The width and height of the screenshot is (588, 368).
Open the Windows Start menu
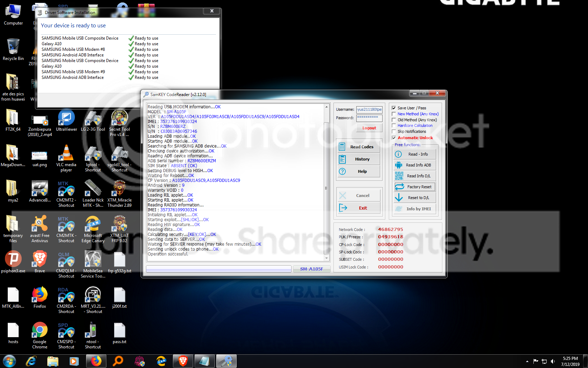(9, 361)
